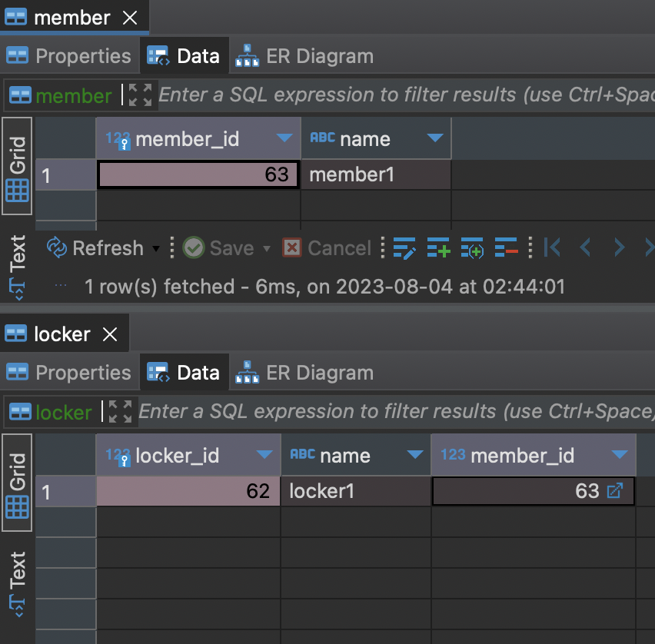
Task: Go to next row arrow
Action: [619, 247]
